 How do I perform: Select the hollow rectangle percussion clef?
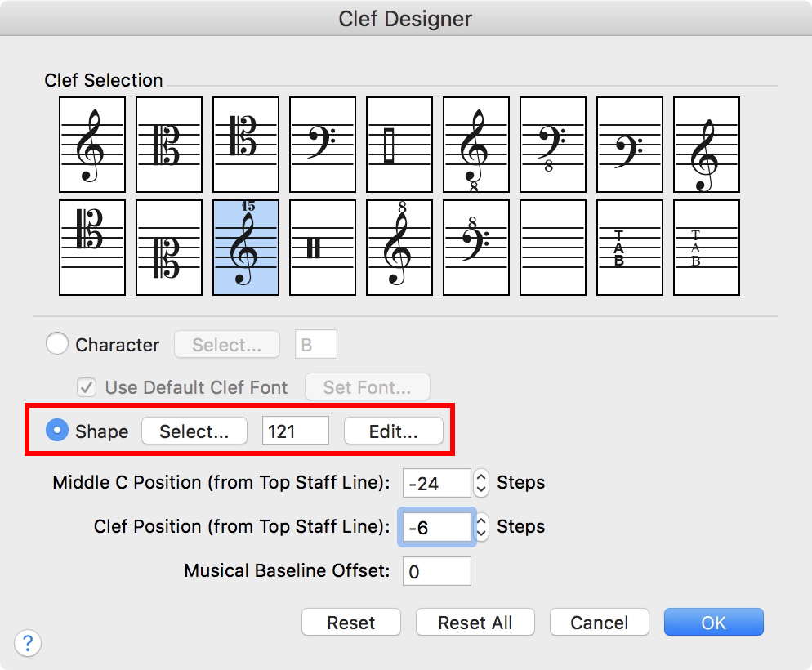pos(399,145)
